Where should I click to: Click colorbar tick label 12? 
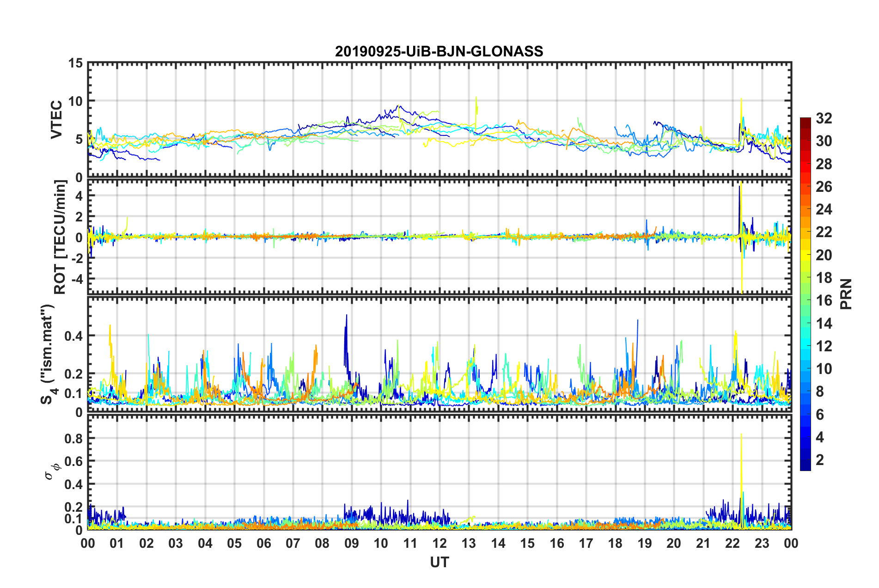[x=824, y=346]
